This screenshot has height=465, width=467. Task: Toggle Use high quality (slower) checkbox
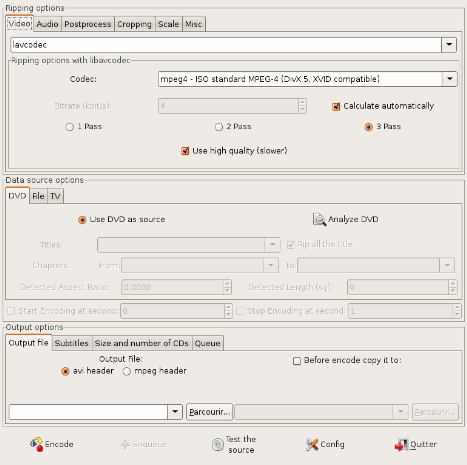[x=185, y=151]
